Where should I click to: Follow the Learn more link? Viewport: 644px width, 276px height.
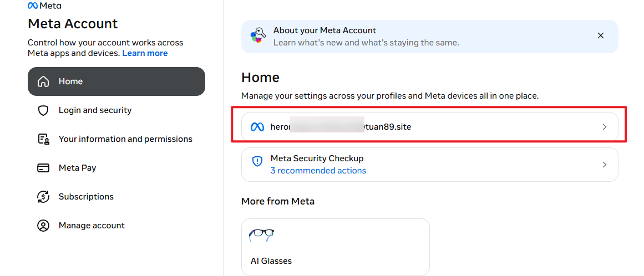(145, 53)
